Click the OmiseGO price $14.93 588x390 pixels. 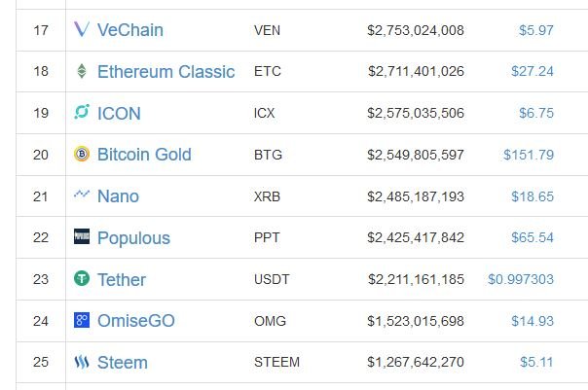pyautogui.click(x=533, y=321)
